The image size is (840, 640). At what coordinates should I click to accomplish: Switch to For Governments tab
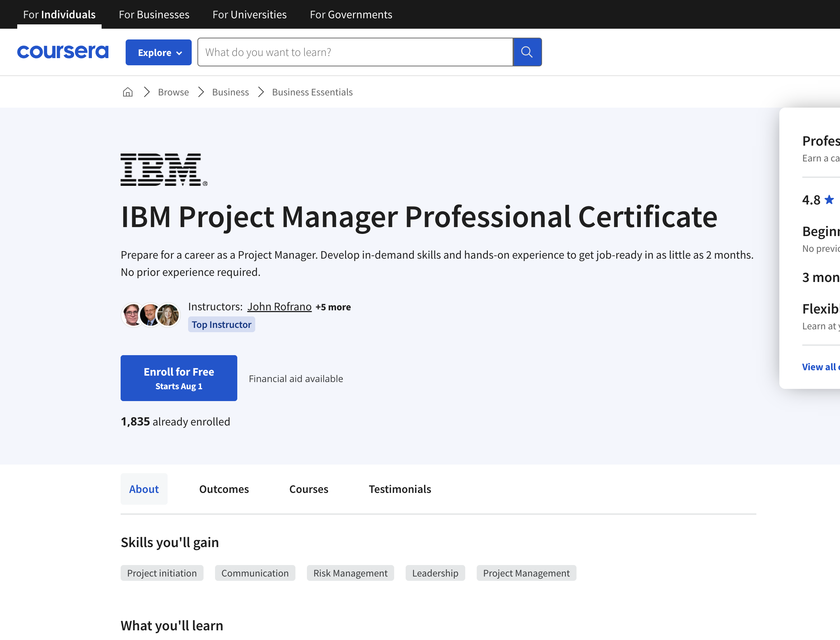coord(351,14)
